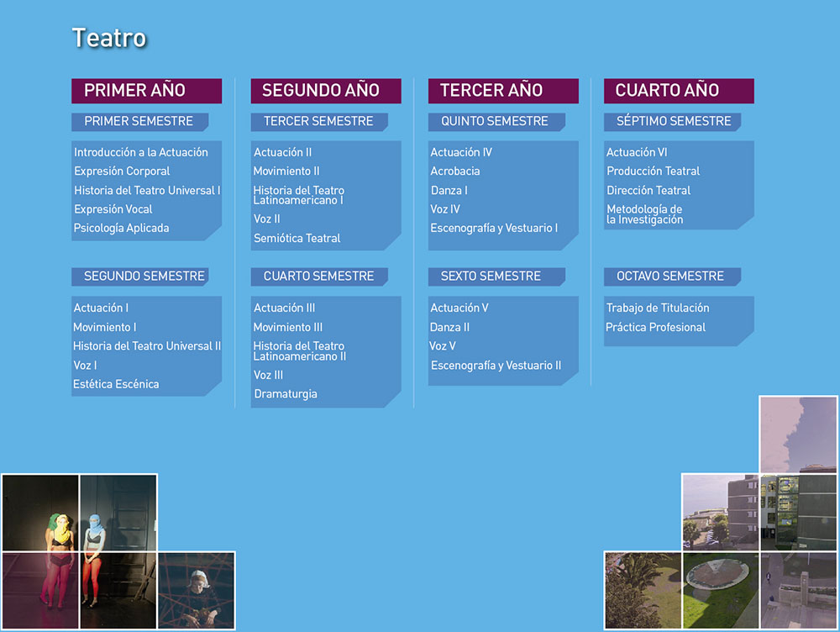The image size is (840, 632).
Task: Click 'Historia del Teatro Latinoamericano II'
Action: coord(300,351)
